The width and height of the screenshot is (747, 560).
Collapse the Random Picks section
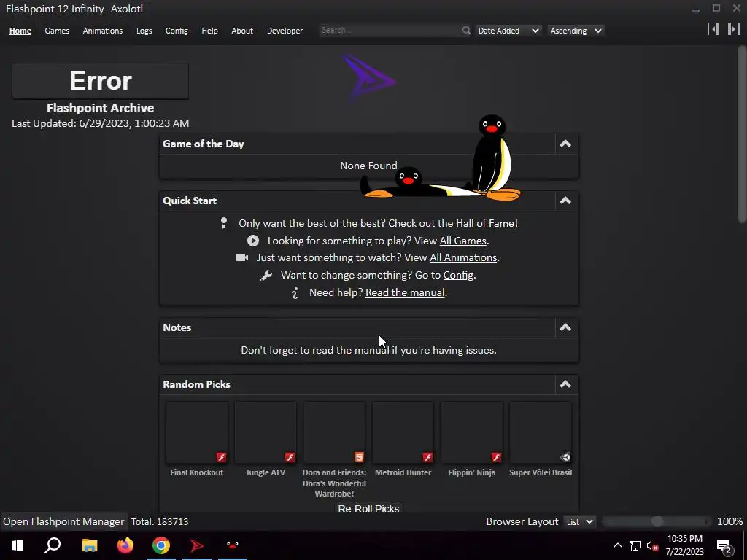(x=565, y=384)
